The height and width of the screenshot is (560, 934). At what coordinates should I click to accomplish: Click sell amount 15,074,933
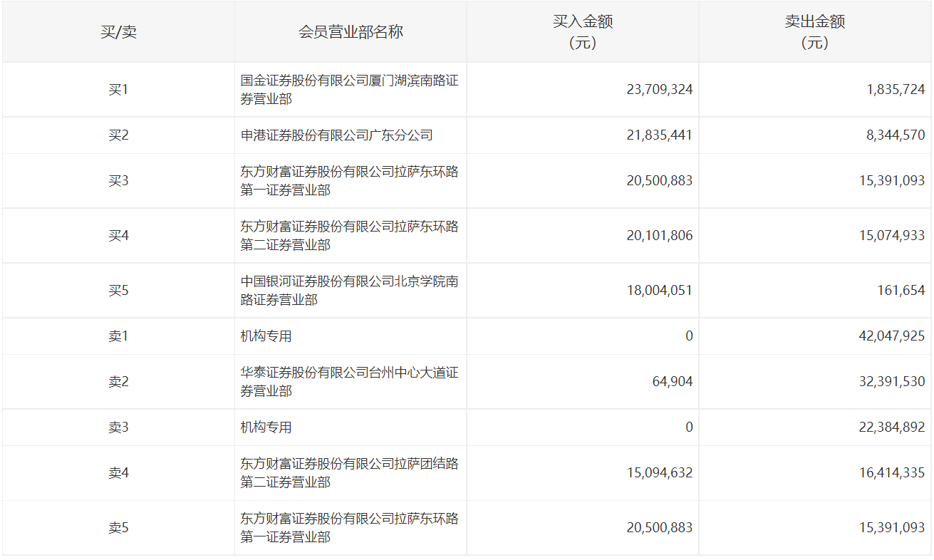892,236
